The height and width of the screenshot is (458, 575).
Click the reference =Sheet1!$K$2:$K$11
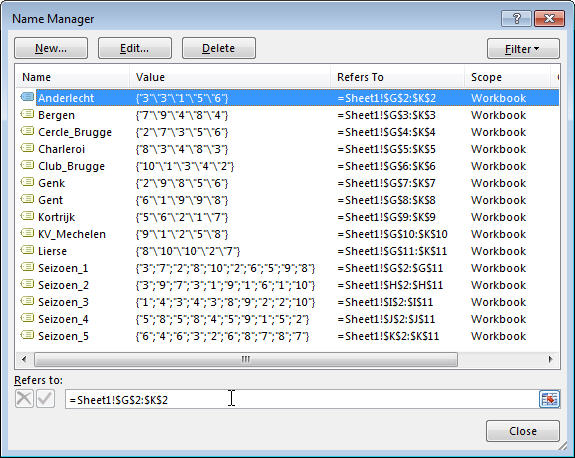[x=388, y=336]
